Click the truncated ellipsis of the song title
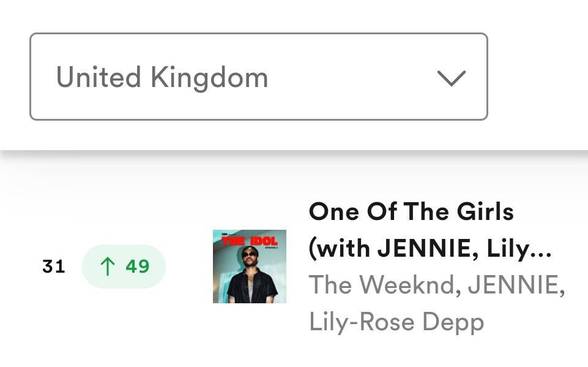The width and height of the screenshot is (588, 367). pos(541,254)
